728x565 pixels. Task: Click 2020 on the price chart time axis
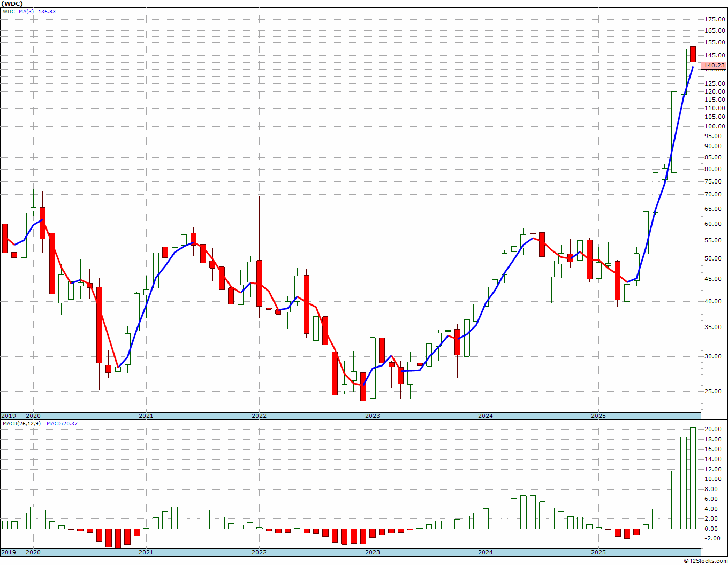[33, 416]
